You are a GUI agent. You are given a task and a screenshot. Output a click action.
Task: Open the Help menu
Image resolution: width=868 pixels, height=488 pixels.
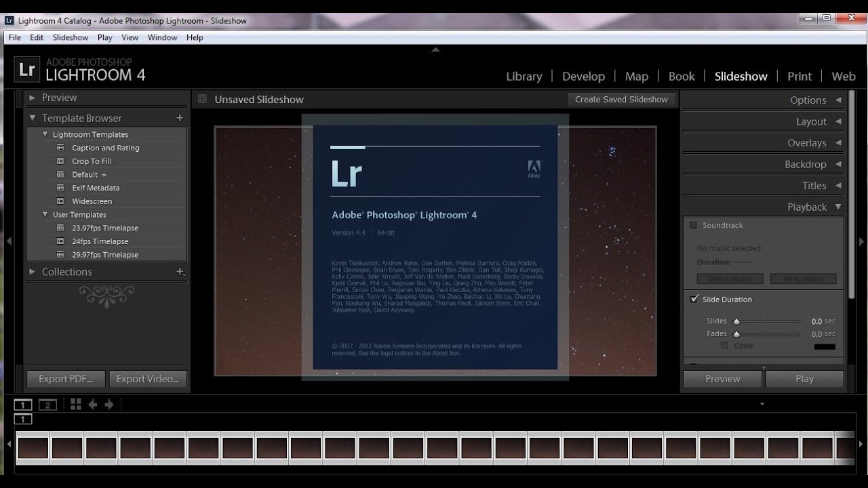tap(195, 37)
